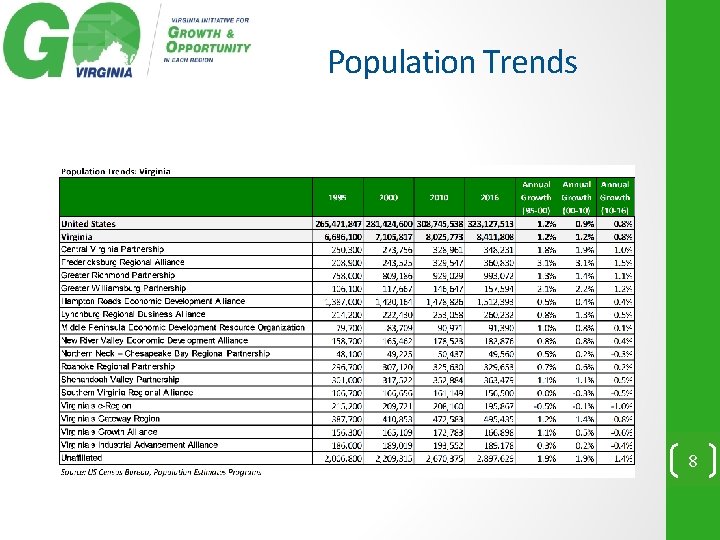Click 'Virginia's e-Region' row label
The image size is (720, 540).
[x=96, y=405]
